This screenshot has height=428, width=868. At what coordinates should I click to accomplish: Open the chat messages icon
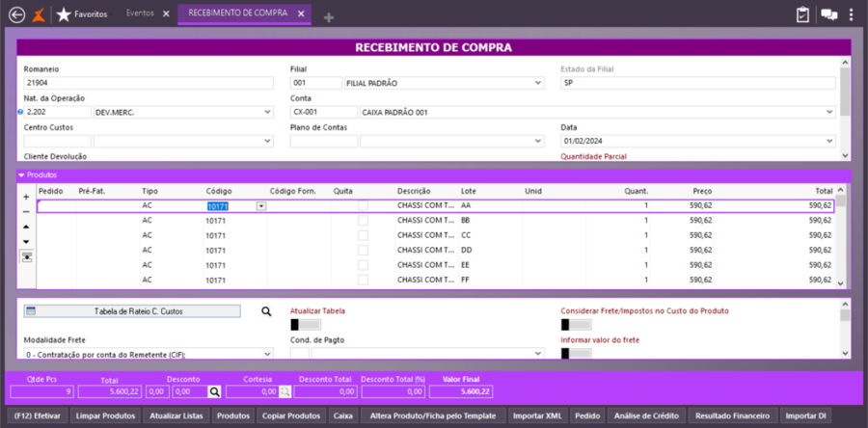click(x=828, y=14)
